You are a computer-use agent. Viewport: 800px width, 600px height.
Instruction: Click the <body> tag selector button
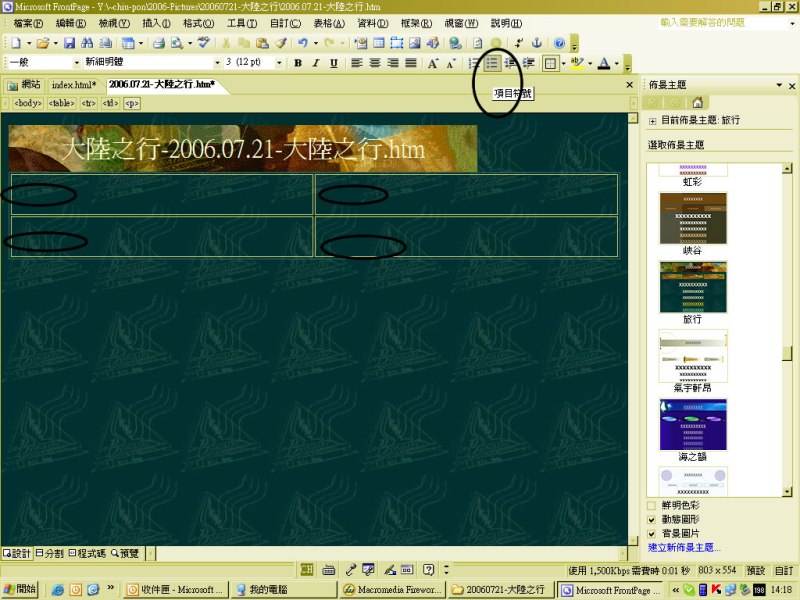tap(28, 103)
